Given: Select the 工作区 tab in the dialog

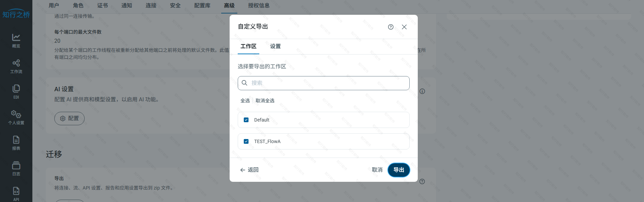Looking at the screenshot, I should click(248, 46).
